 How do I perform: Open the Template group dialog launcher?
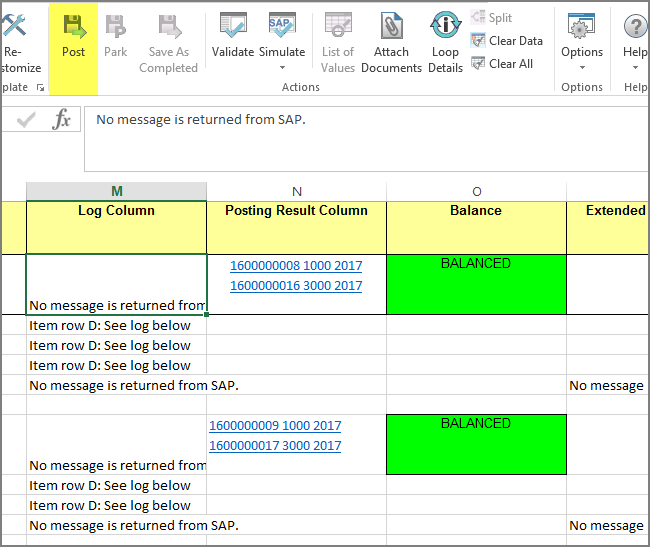pyautogui.click(x=40, y=87)
